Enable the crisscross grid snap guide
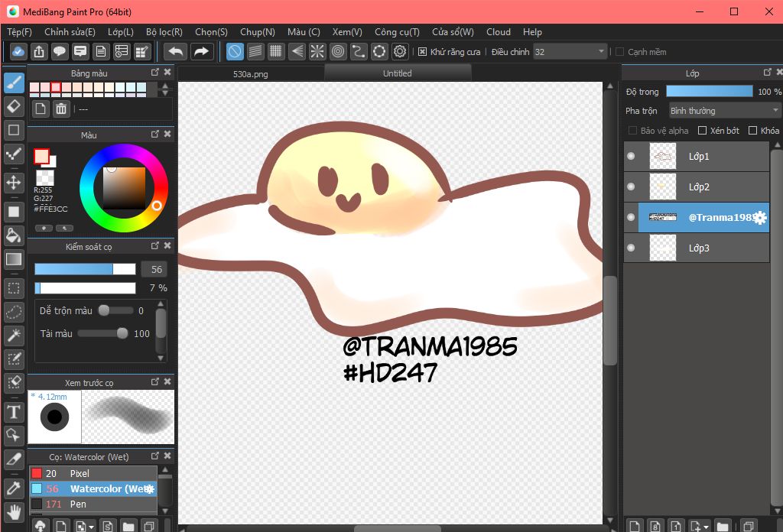This screenshot has height=532, width=783. point(275,51)
